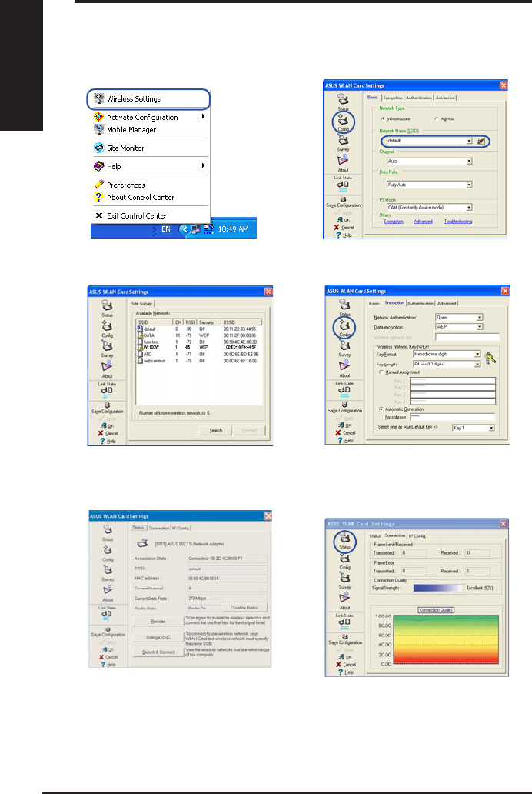Click Help icon in Encryption window
Image resolution: width=532 pixels, height=794 pixels.
point(344,441)
